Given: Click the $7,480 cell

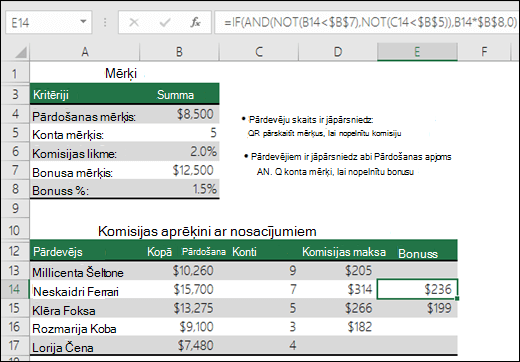Looking at the screenshot, I should click(x=179, y=346).
